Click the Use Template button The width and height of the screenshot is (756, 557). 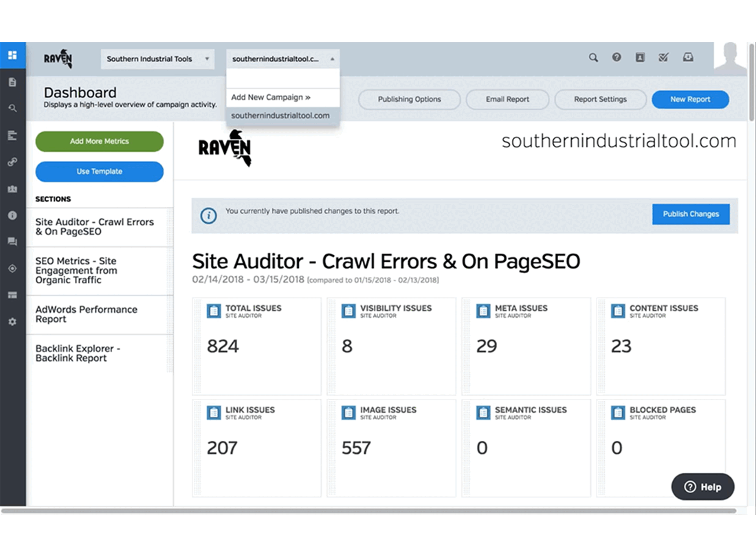[100, 172]
